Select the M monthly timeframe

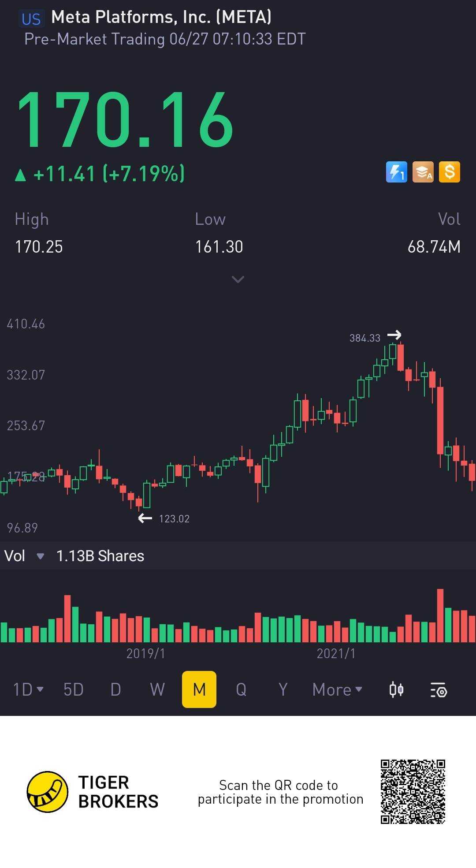point(199,689)
